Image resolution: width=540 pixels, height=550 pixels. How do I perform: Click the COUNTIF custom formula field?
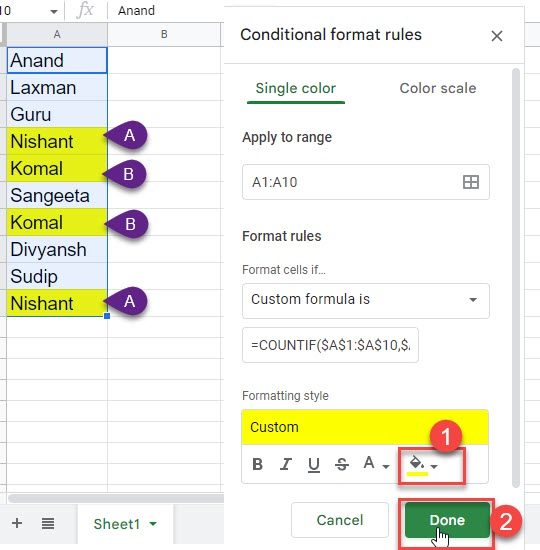(x=330, y=345)
